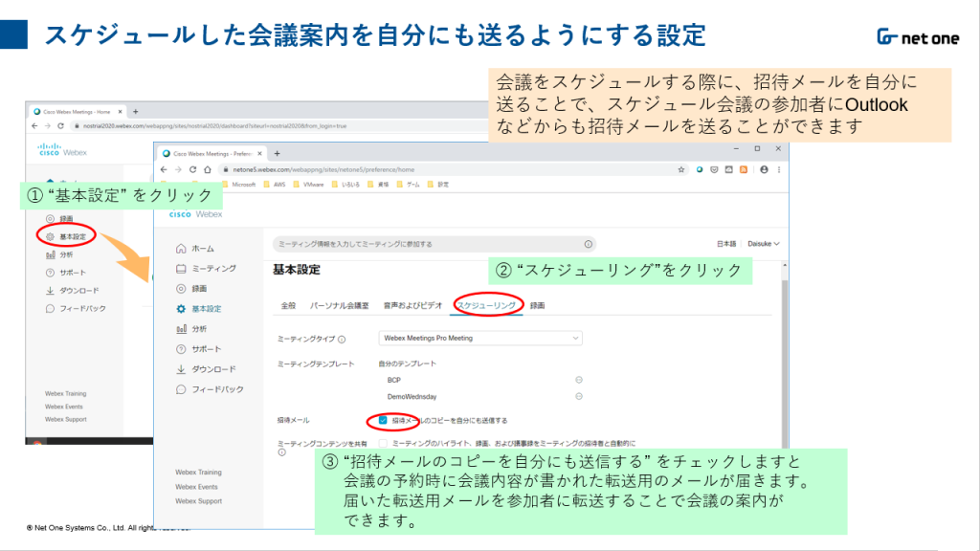Open the orange RSS extension icon
Viewport: 980px width, 551px height.
[x=743, y=169]
